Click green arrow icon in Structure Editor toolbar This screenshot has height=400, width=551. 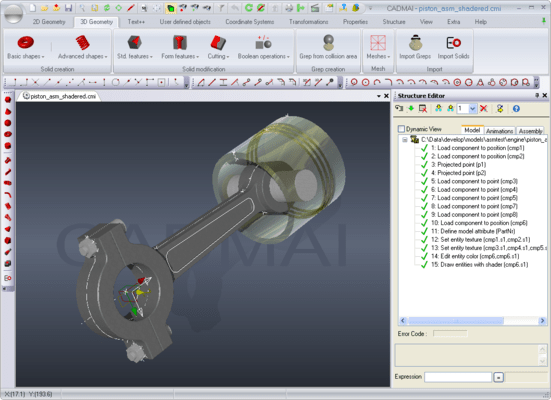coord(411,109)
